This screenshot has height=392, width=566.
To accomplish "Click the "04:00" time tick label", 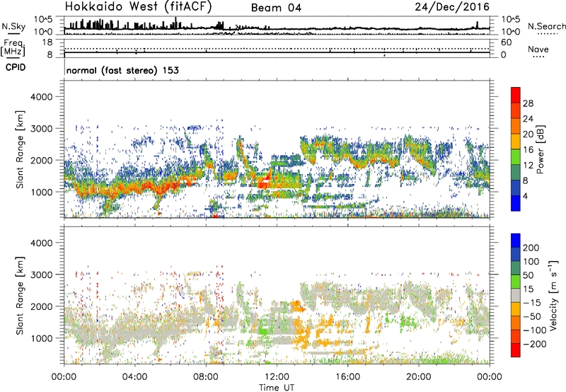I will tap(134, 377).
